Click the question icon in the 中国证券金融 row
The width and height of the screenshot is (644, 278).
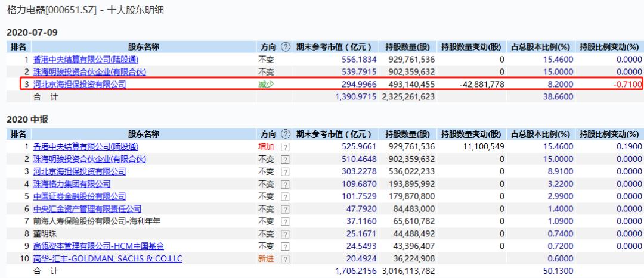click(285, 197)
